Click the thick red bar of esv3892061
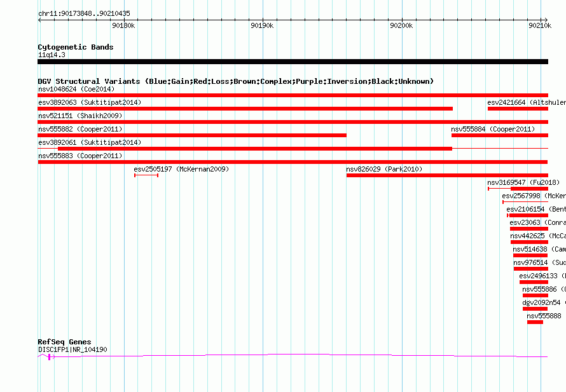This screenshot has width=566, height=392. coord(255,149)
